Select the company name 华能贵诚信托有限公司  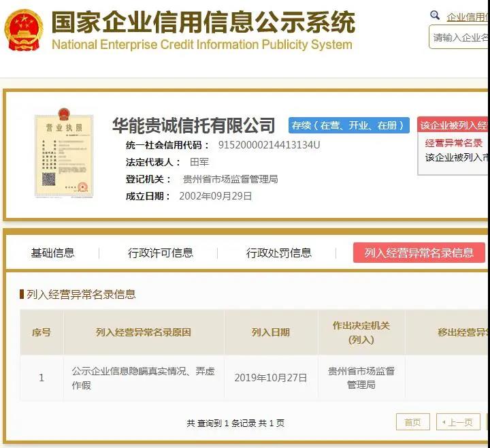(x=194, y=125)
